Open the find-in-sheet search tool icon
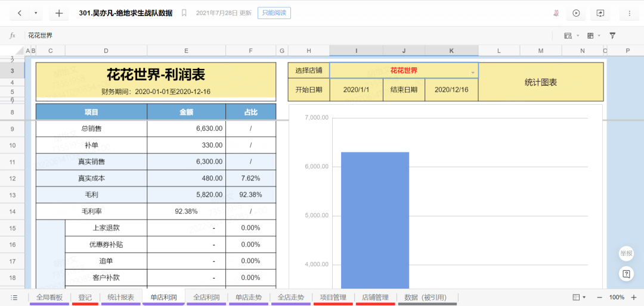The image size is (644, 306). [568, 36]
